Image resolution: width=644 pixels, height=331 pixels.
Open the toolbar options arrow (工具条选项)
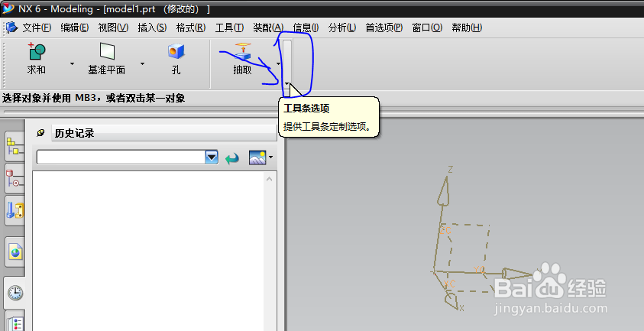[x=287, y=84]
